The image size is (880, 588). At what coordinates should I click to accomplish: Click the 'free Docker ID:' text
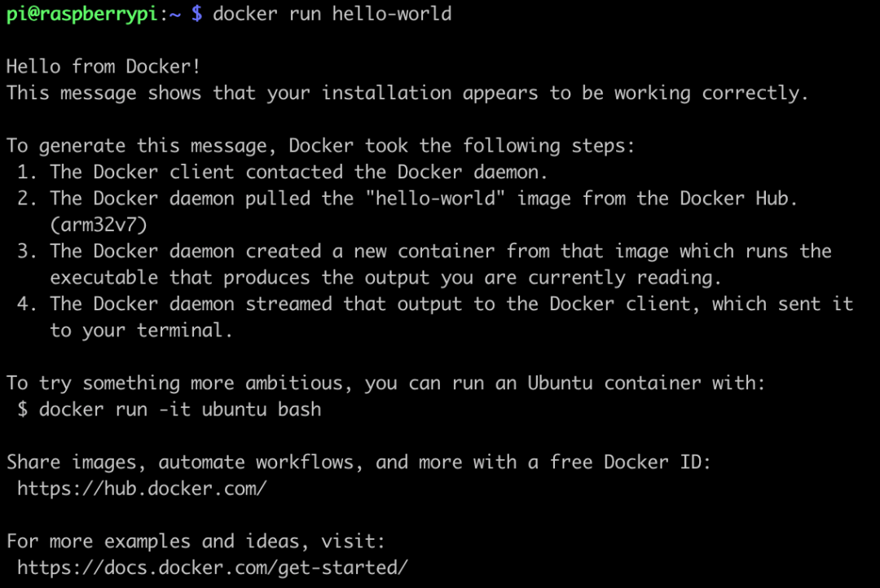[x=630, y=463]
